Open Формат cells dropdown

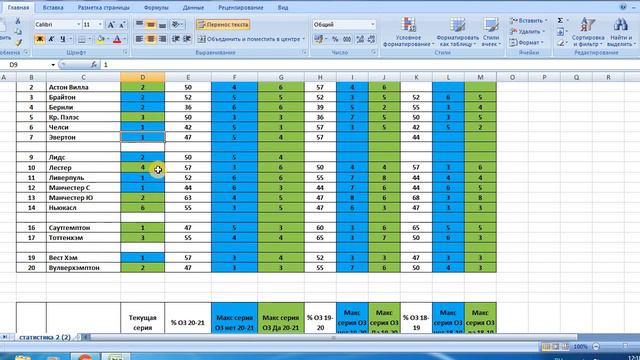[527, 42]
